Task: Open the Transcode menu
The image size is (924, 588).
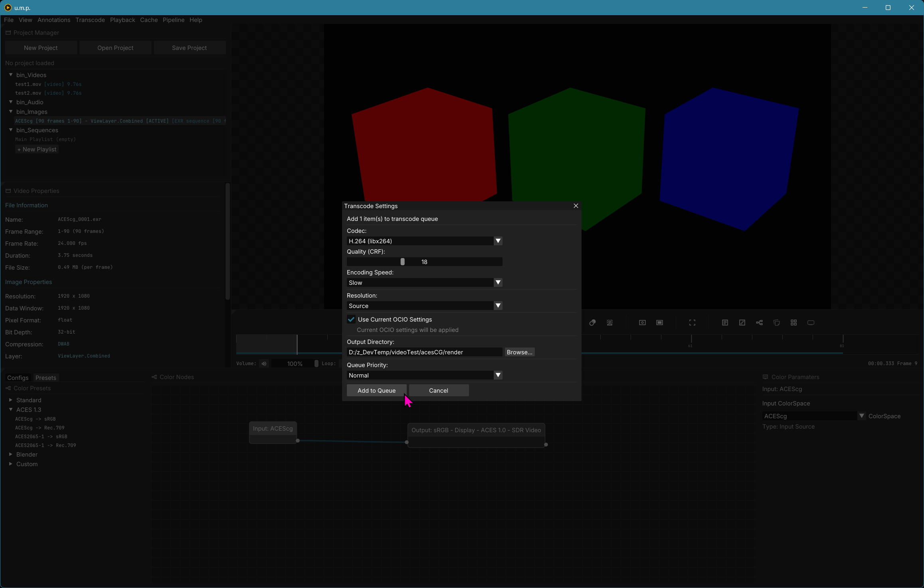Action: [90, 20]
